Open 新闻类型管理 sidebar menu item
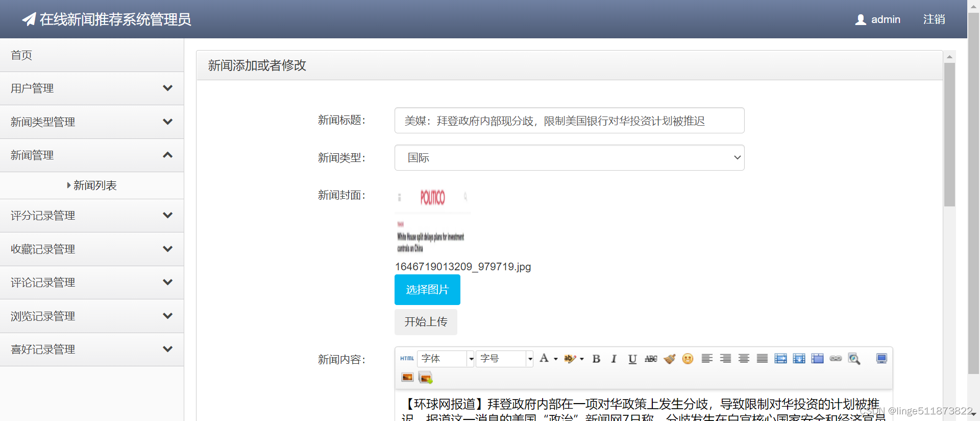Screen dimensions: 980x421 pyautogui.click(x=92, y=122)
